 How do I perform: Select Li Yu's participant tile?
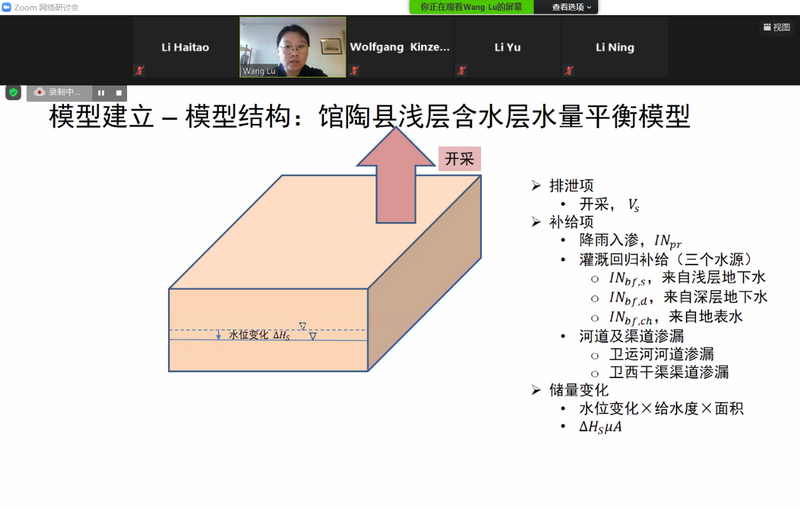tap(507, 47)
